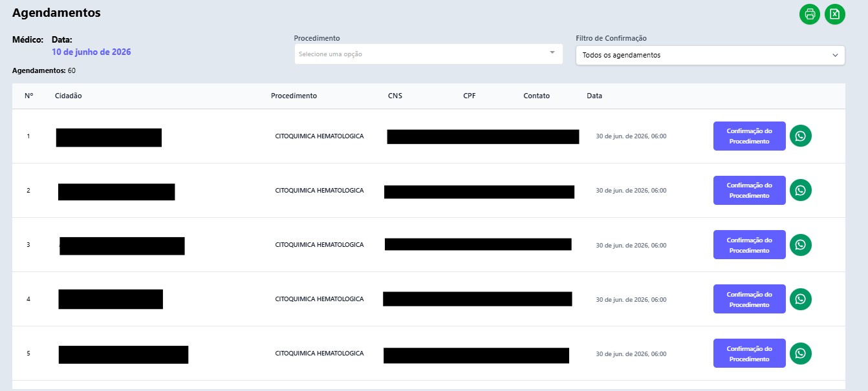Click the CPF column header

(x=470, y=96)
